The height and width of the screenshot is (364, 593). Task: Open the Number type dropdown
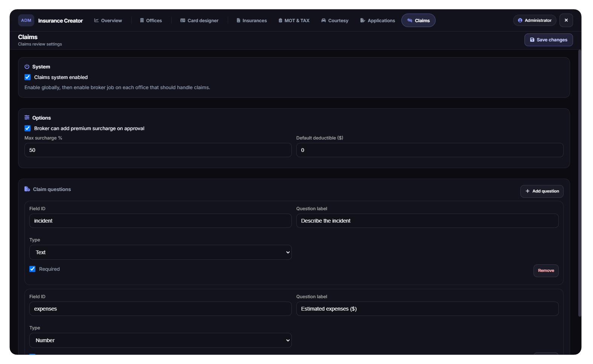[160, 340]
